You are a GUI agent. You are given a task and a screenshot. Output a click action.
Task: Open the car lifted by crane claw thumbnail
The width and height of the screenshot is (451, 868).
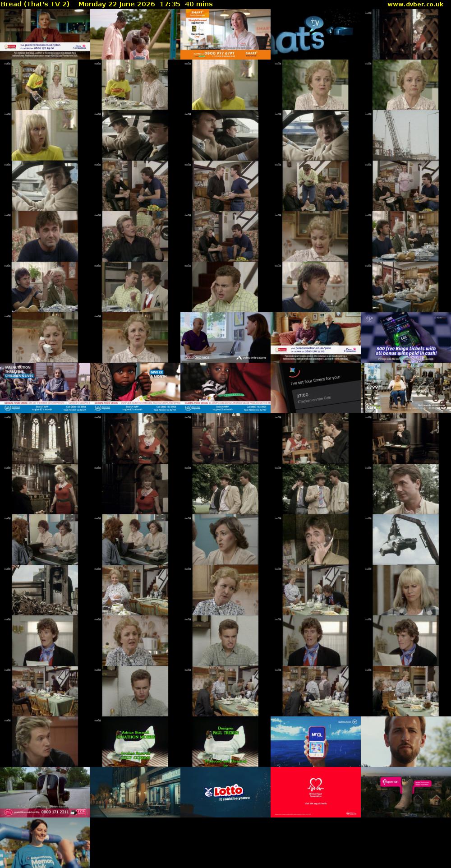[x=406, y=540]
